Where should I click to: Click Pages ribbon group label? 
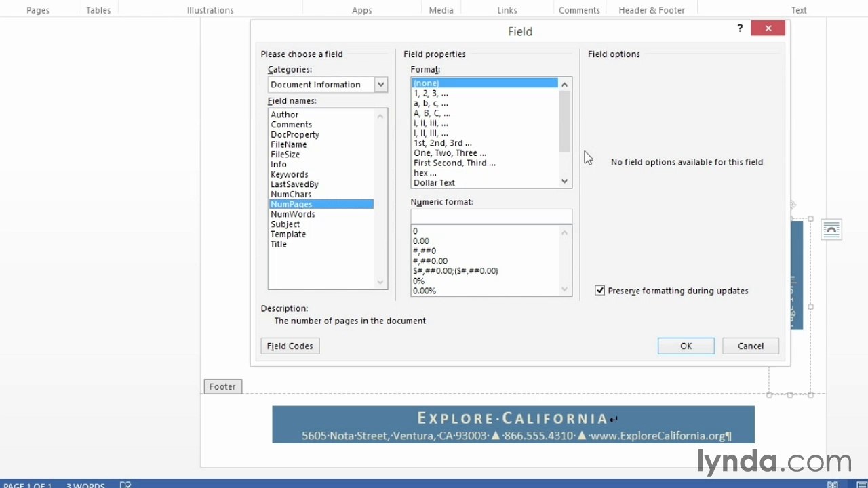tap(38, 10)
